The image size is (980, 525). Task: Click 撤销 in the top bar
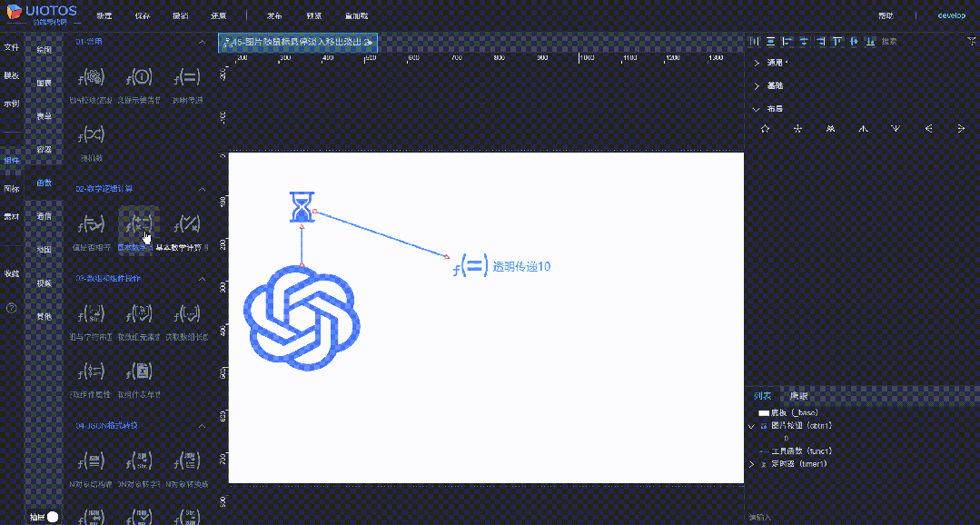click(180, 15)
